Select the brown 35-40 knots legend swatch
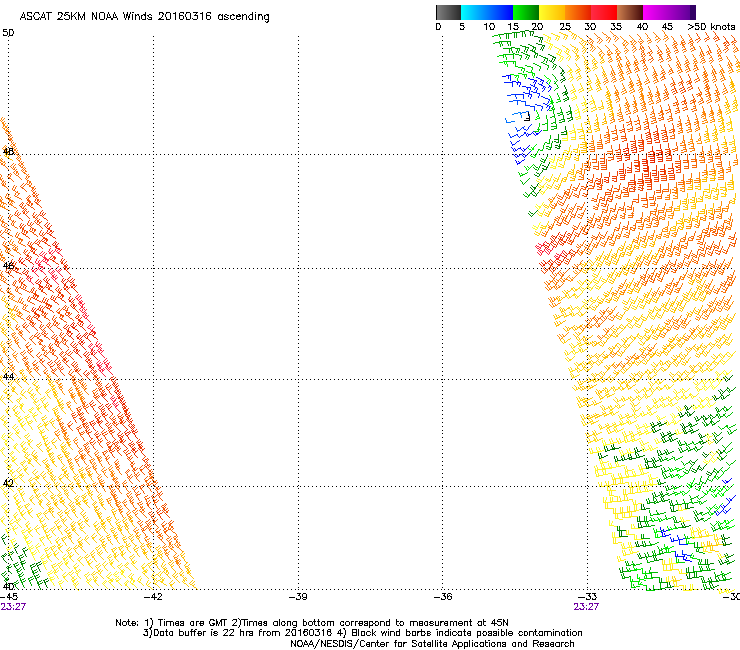 point(630,12)
